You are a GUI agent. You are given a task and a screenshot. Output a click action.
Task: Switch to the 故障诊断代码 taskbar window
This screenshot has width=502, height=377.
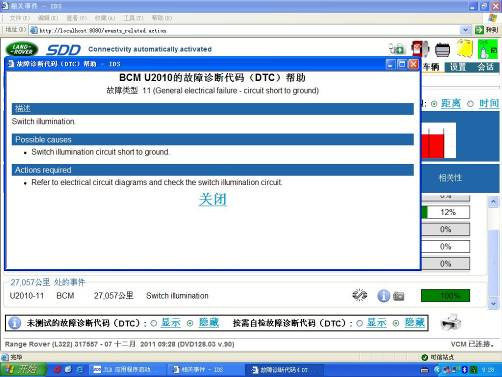tap(285, 370)
